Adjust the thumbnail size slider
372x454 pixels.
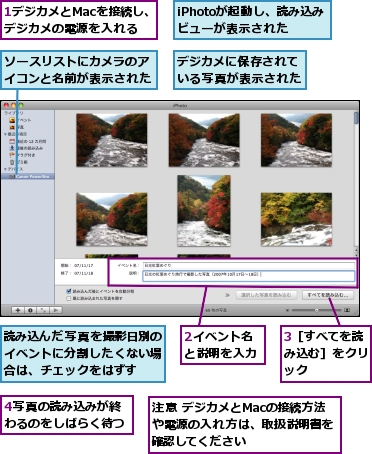pyautogui.click(x=316, y=310)
